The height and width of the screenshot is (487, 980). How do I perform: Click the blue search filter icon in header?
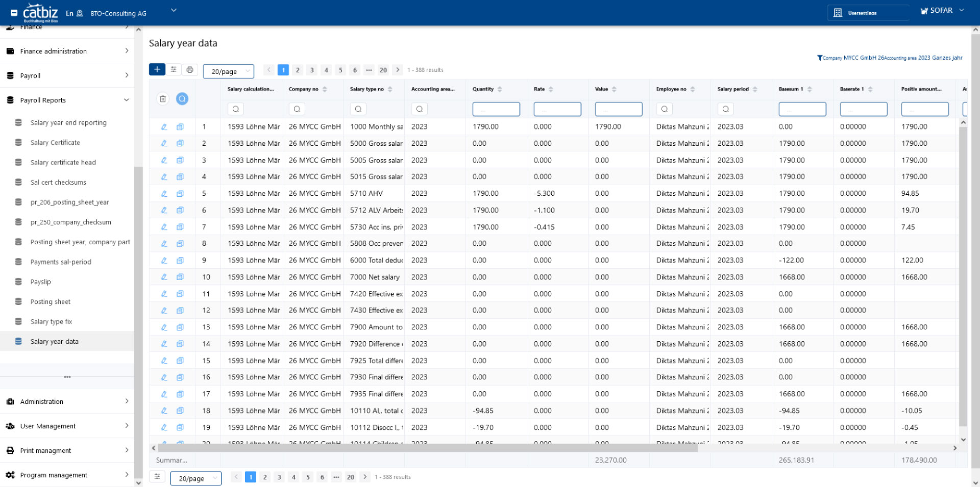click(182, 99)
